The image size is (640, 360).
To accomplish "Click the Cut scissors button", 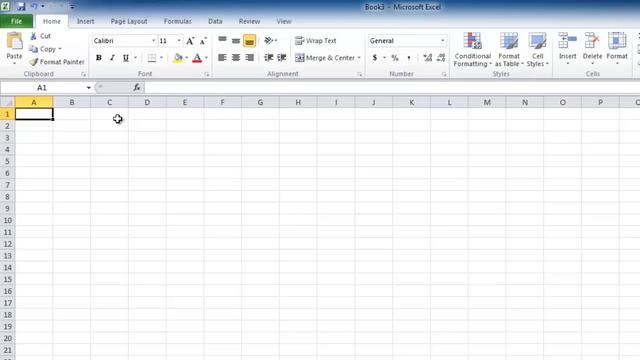I will [x=40, y=36].
